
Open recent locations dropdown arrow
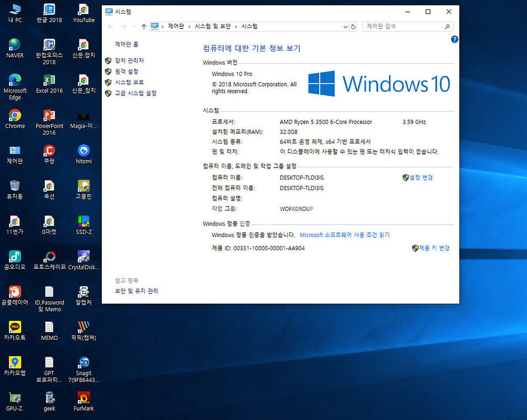pyautogui.click(x=134, y=26)
